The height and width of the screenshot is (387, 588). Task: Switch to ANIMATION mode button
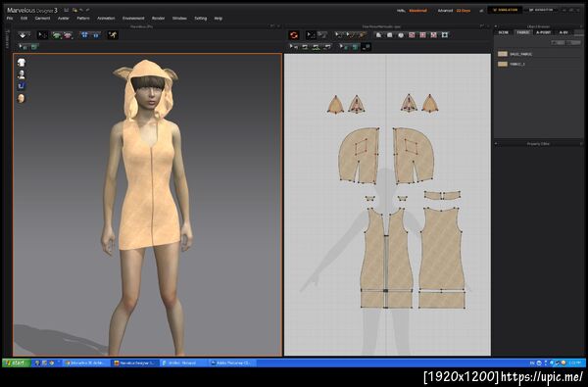pos(541,10)
